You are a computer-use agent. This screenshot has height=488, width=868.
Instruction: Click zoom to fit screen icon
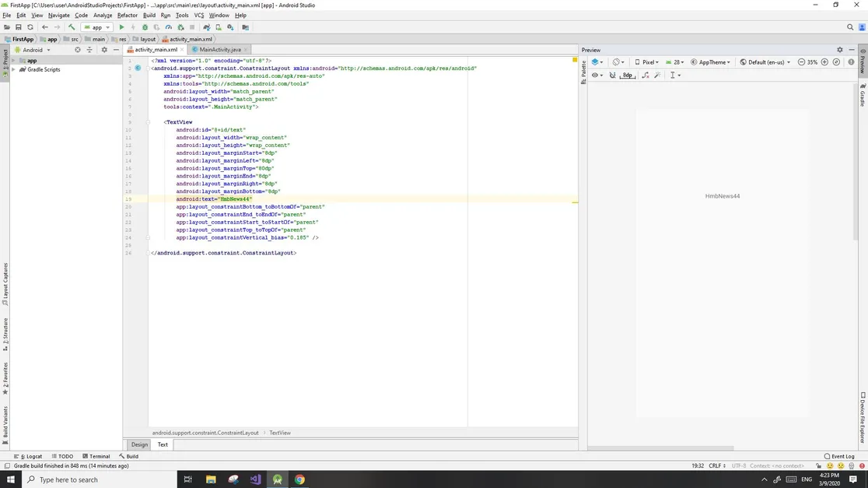point(836,62)
